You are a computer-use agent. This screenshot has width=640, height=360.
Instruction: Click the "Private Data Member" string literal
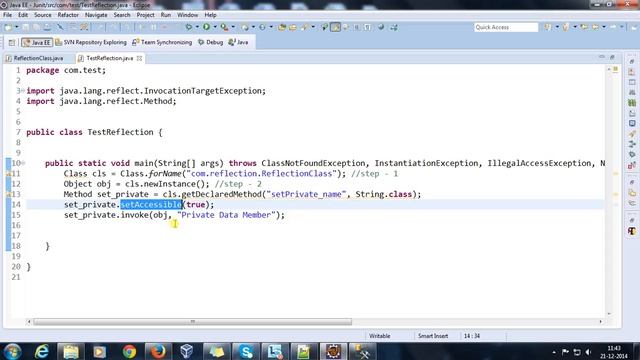click(x=226, y=215)
